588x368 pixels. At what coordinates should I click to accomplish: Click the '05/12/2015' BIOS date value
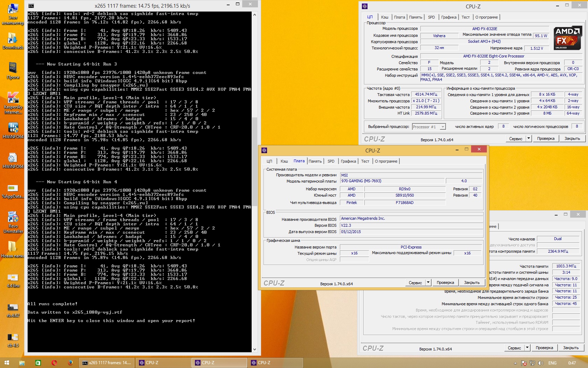(x=411, y=232)
